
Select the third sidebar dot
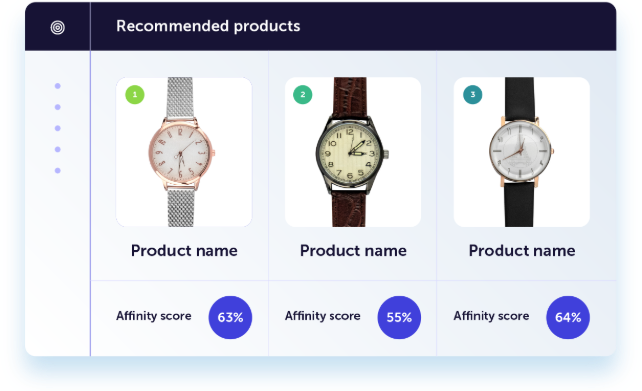coord(58,128)
